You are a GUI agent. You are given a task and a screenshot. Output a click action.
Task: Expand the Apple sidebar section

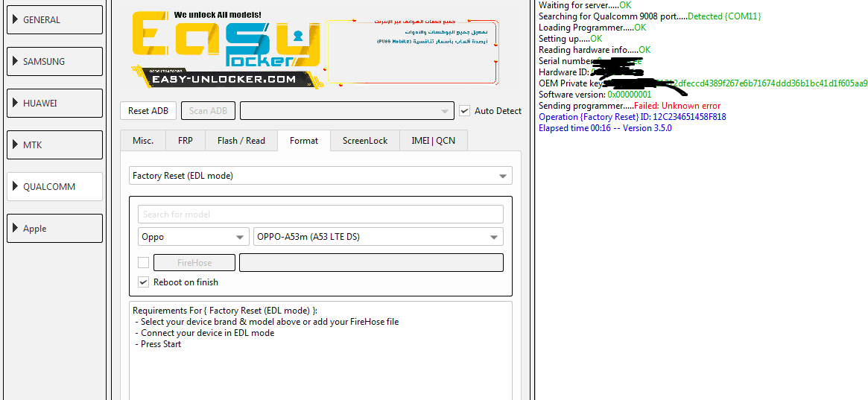tap(54, 229)
